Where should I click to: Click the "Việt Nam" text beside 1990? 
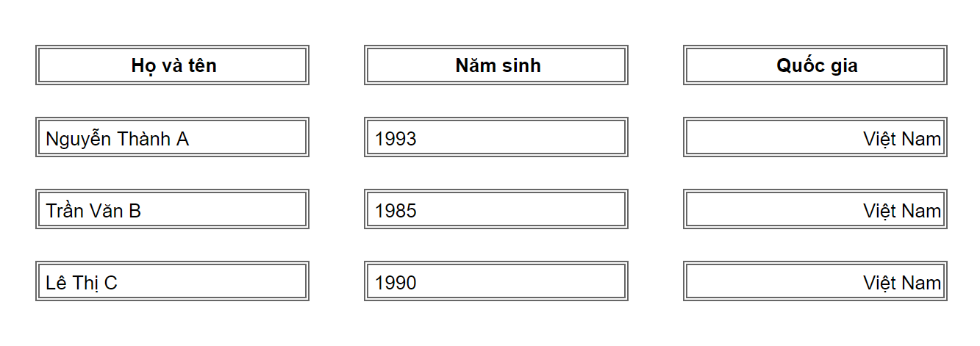[902, 283]
